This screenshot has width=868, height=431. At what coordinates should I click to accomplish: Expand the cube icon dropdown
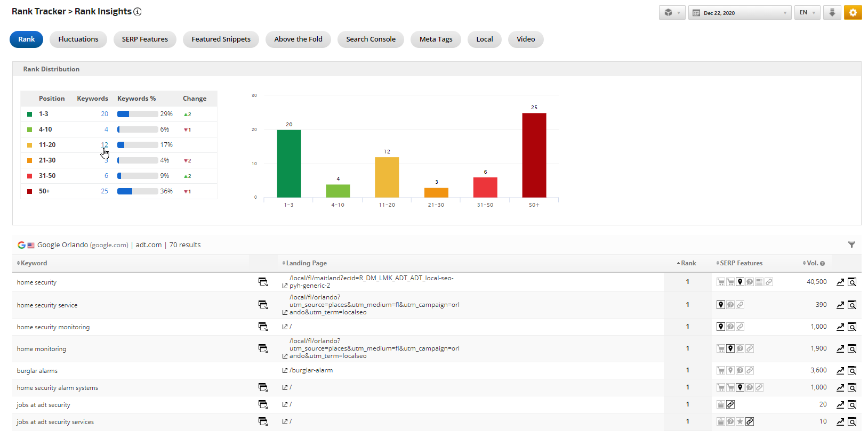[672, 13]
